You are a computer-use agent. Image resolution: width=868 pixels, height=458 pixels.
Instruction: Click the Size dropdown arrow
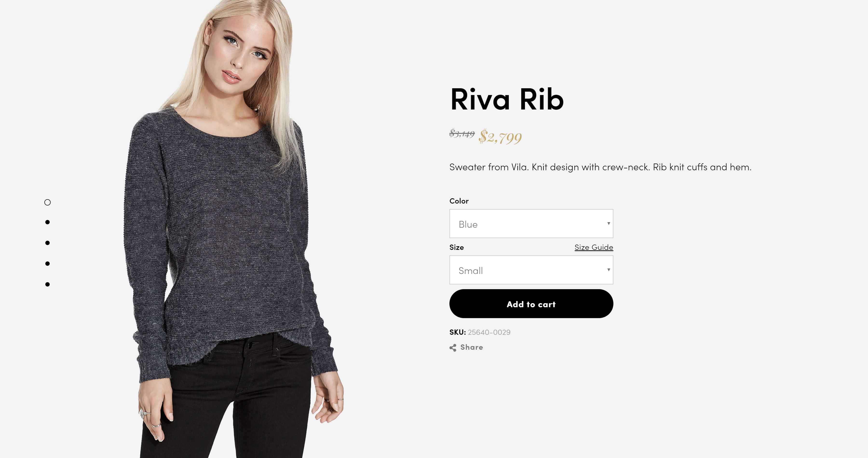(609, 270)
